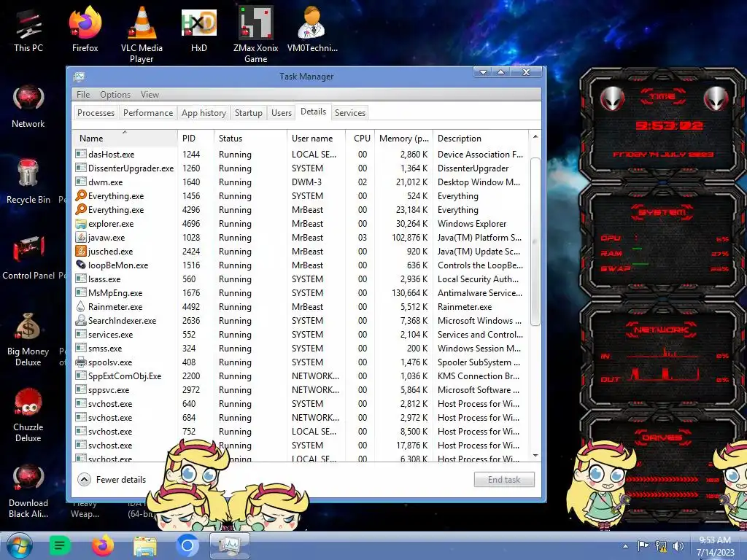Select the sppsvc.exe process row

click(300, 389)
